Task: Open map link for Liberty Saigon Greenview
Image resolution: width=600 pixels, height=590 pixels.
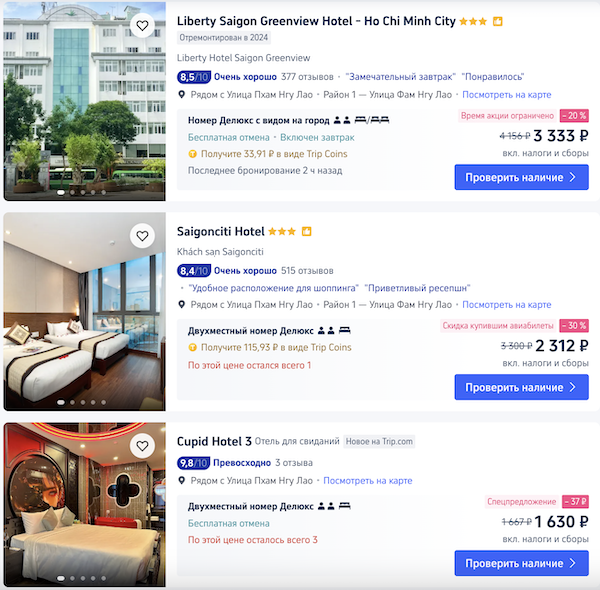Action: (507, 95)
